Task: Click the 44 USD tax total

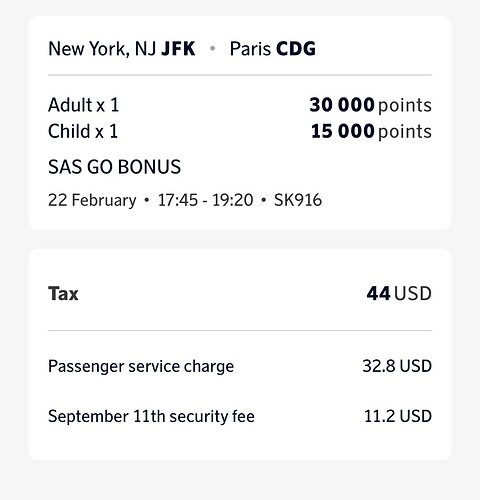Action: click(x=399, y=294)
